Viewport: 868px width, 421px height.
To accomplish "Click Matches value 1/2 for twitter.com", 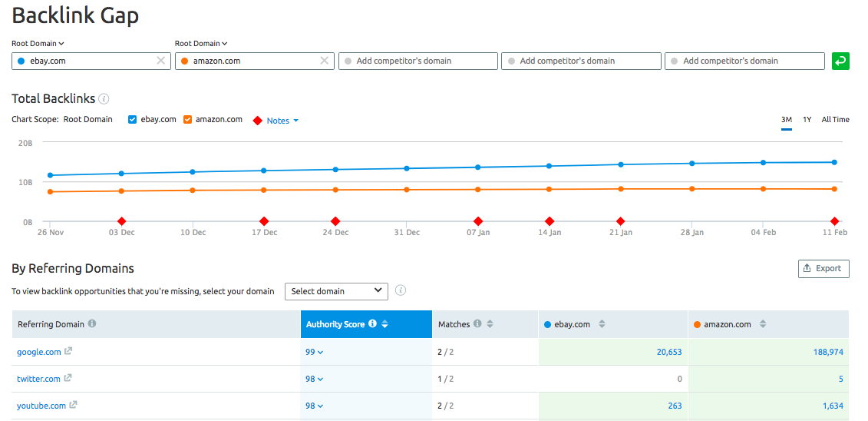I will click(x=446, y=379).
